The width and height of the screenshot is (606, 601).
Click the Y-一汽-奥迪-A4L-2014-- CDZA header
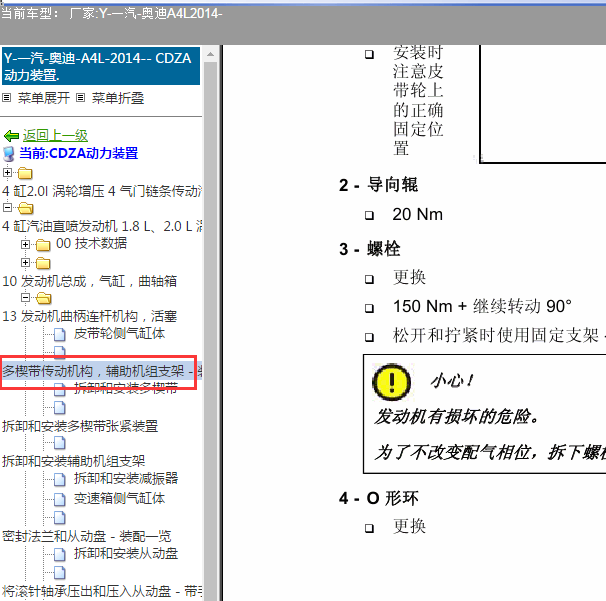[x=101, y=66]
